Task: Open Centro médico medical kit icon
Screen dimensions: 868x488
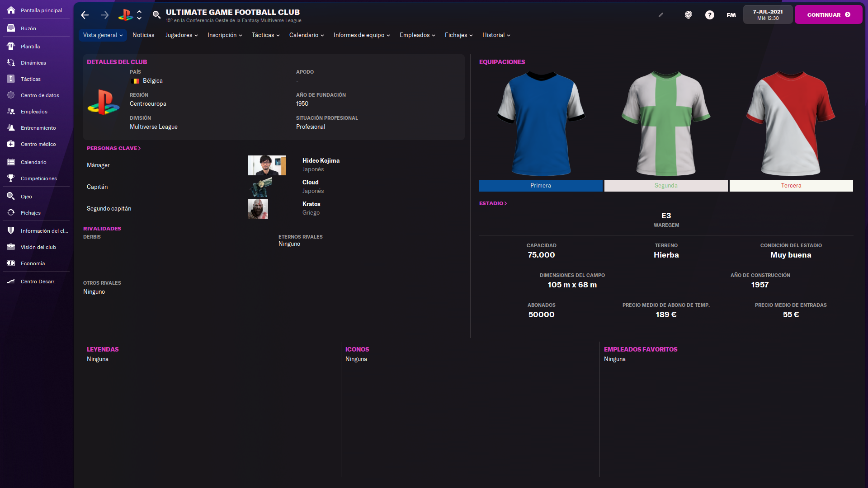Action: click(x=11, y=144)
